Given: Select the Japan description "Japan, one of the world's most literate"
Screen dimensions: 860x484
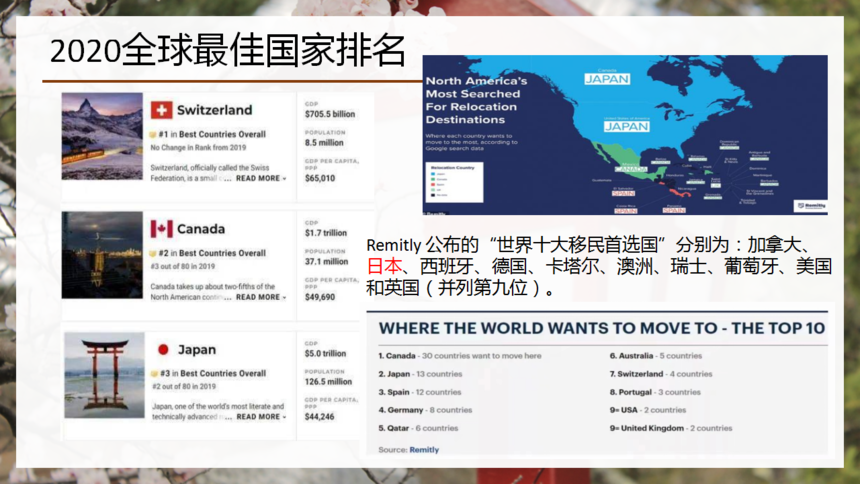Looking at the screenshot, I should tap(218, 412).
